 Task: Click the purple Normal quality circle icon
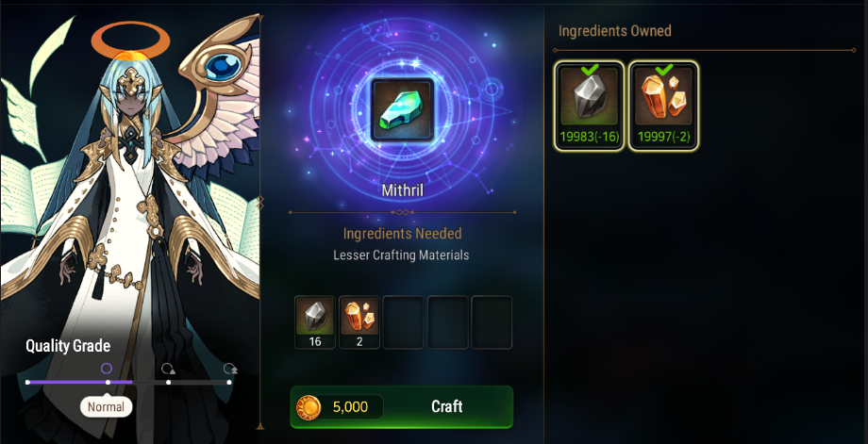tap(107, 369)
